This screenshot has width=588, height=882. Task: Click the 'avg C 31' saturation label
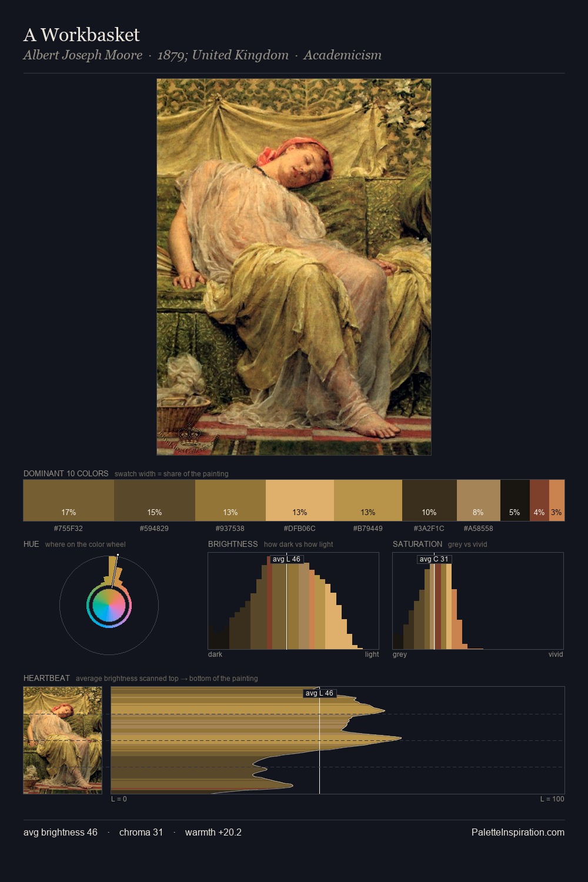(434, 559)
